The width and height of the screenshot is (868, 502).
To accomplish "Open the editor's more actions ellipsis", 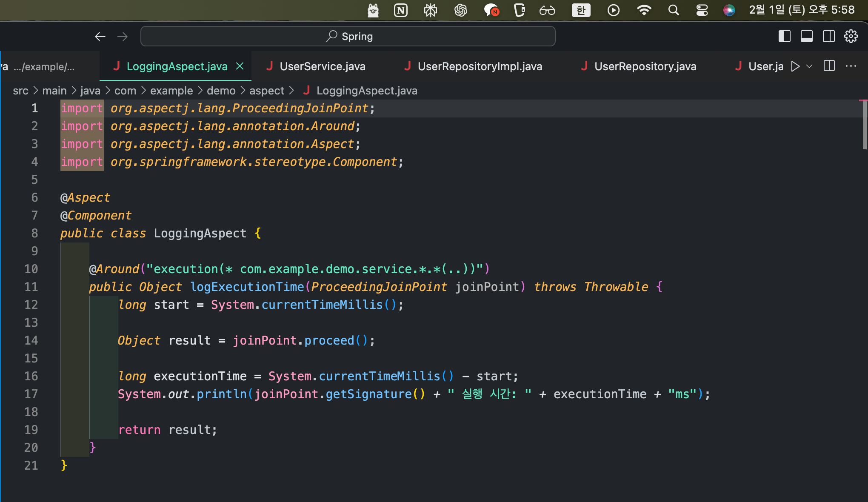I will (851, 66).
